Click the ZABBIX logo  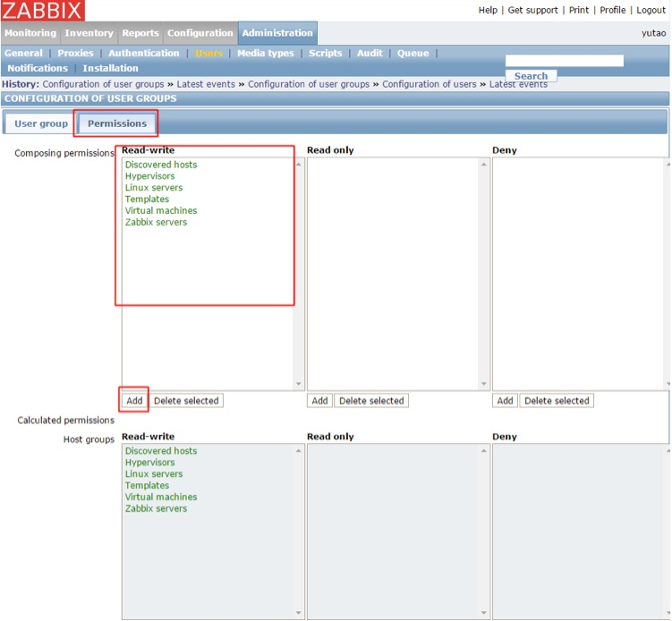43,10
